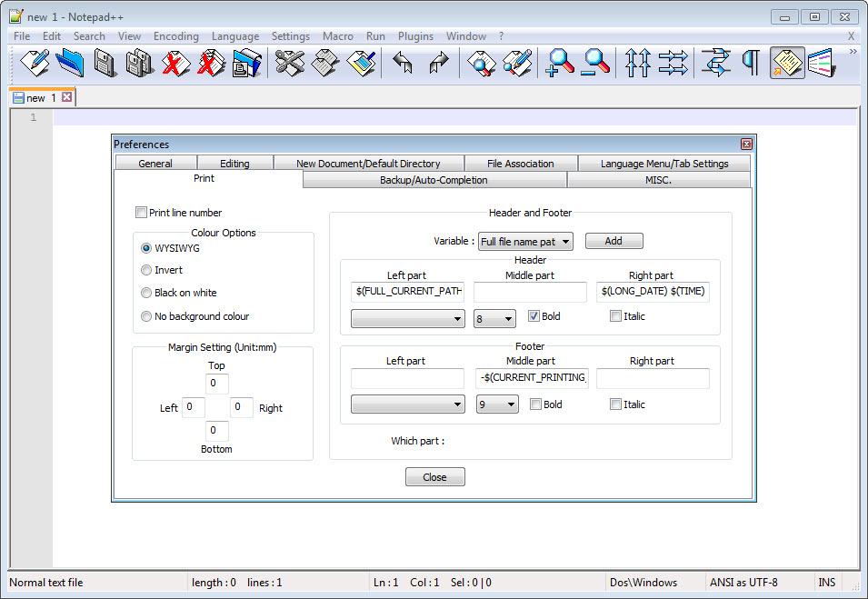The height and width of the screenshot is (599, 868).
Task: Open the Macro menu
Action: click(338, 36)
